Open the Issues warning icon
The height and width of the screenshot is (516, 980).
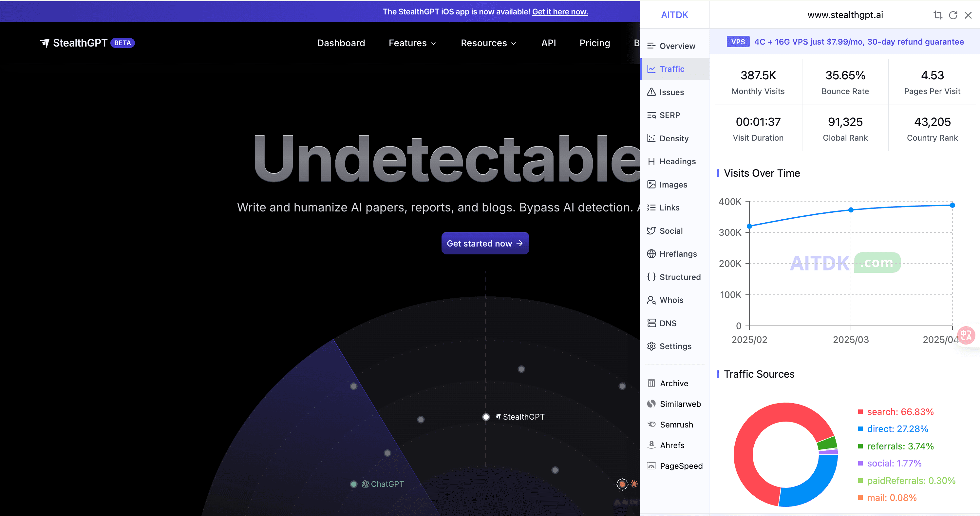click(651, 92)
